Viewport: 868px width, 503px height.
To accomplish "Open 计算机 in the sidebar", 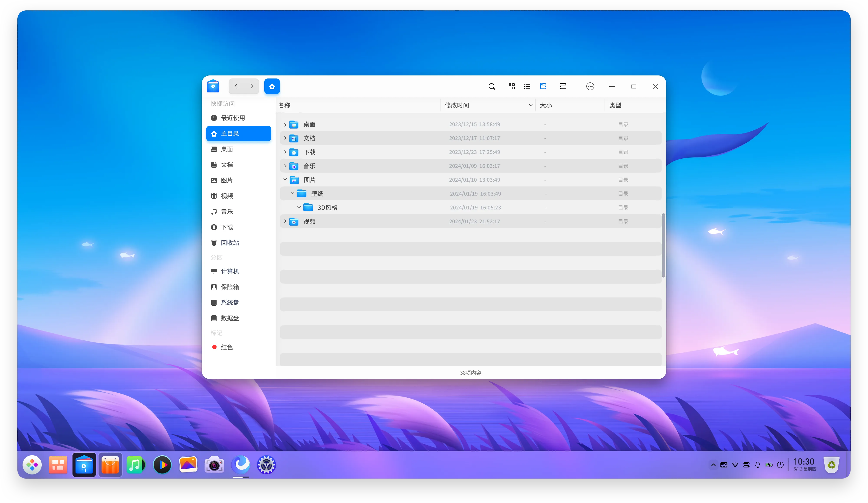I will (238, 271).
